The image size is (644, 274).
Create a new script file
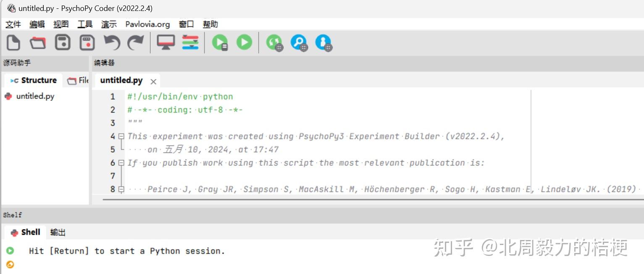click(x=13, y=42)
